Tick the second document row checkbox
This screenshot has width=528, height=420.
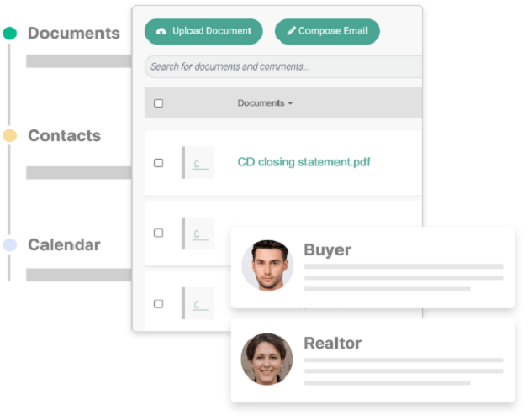click(x=158, y=234)
